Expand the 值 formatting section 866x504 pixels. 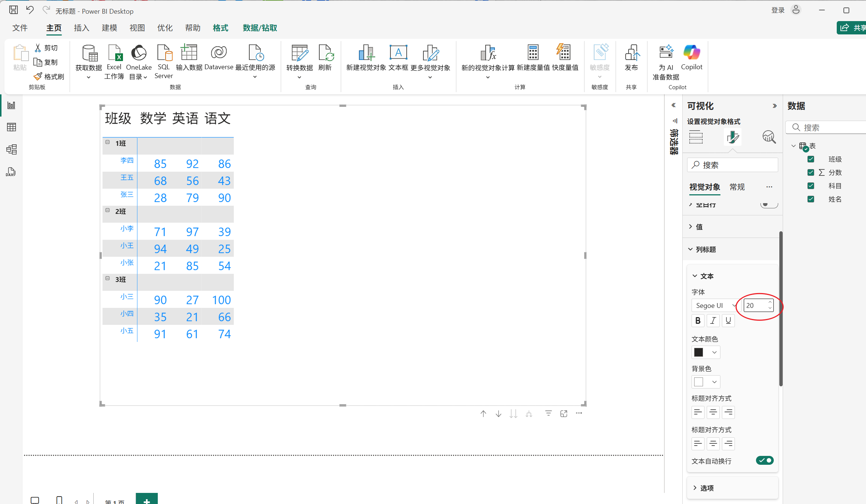[699, 227]
